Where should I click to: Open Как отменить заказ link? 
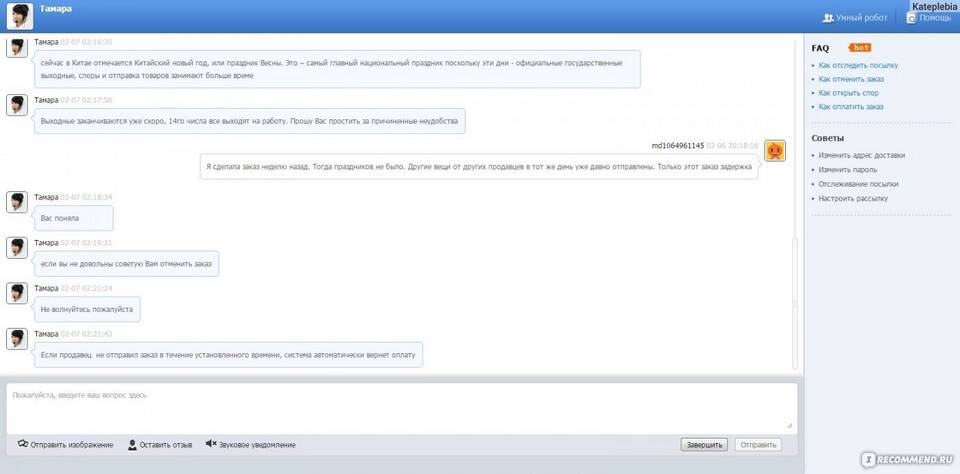(x=851, y=79)
